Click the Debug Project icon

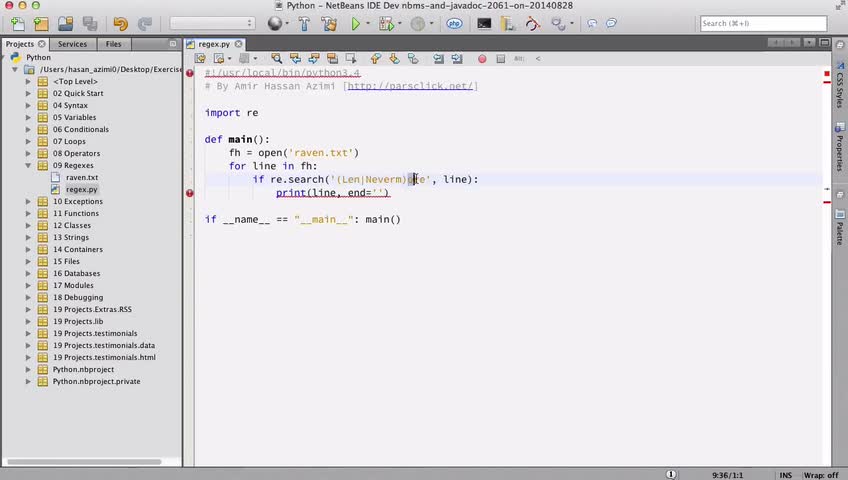(x=386, y=23)
